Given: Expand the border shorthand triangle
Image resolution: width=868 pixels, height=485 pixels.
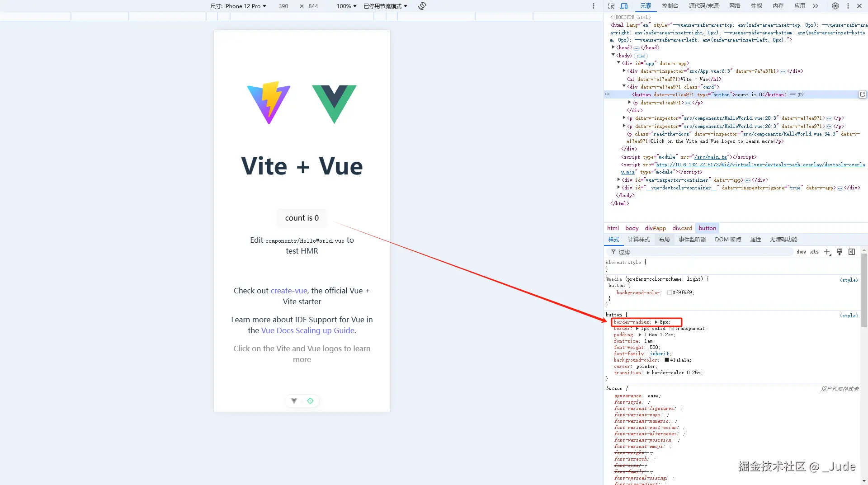Looking at the screenshot, I should (x=637, y=329).
